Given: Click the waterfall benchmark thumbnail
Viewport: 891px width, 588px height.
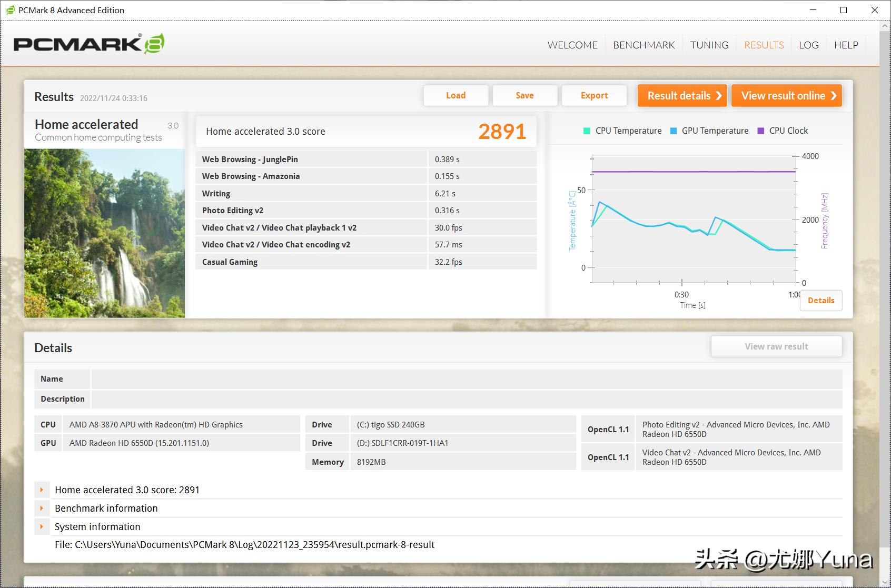Looking at the screenshot, I should 104,233.
